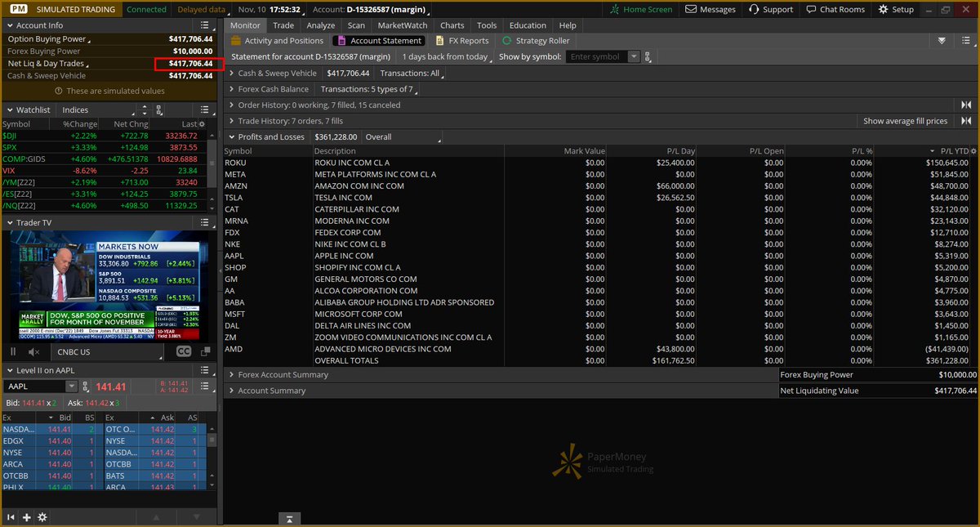The image size is (980, 527).
Task: Collapse the Trader TV gadget
Action: (x=9, y=222)
